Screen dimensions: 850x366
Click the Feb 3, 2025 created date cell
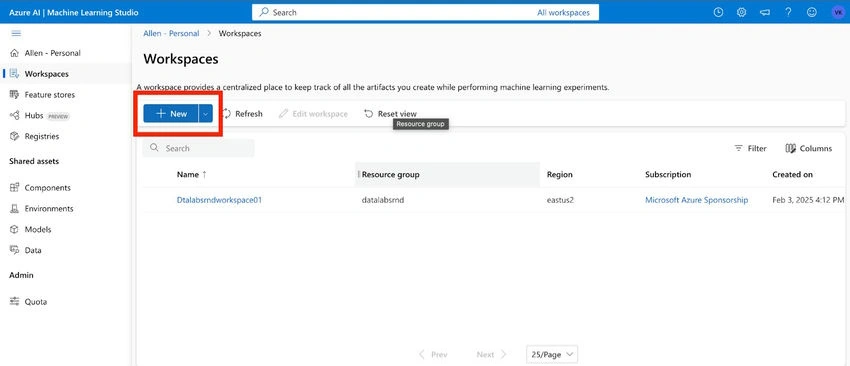(x=808, y=200)
